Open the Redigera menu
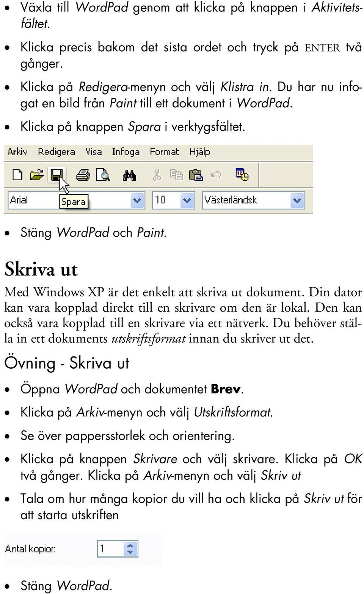Image resolution: width=364 pixels, height=594 pixels. (56, 152)
